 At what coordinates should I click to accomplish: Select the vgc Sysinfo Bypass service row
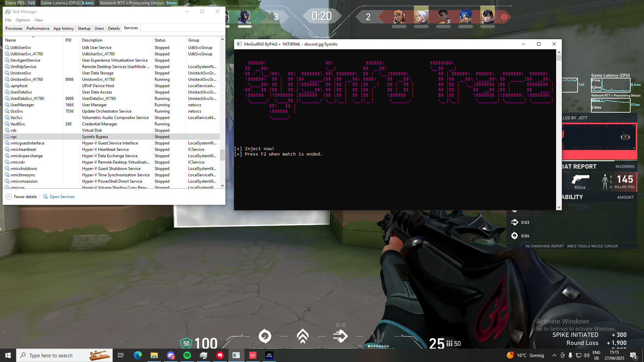click(x=111, y=137)
